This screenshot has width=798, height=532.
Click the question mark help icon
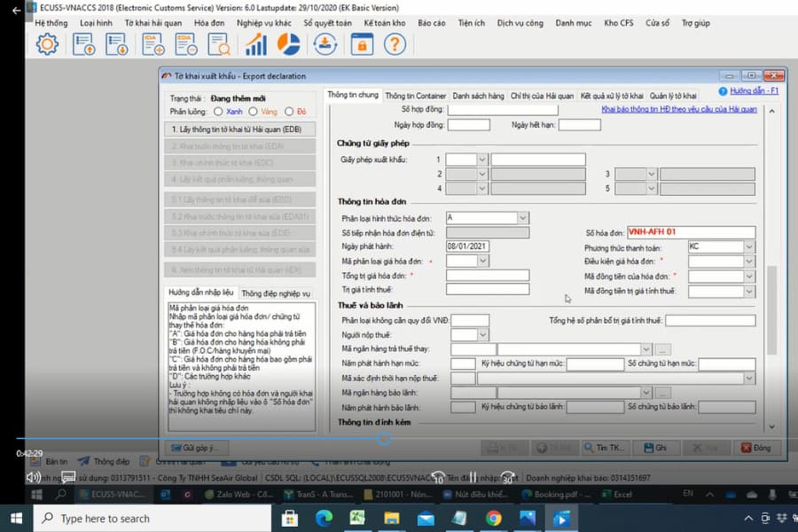pyautogui.click(x=395, y=44)
